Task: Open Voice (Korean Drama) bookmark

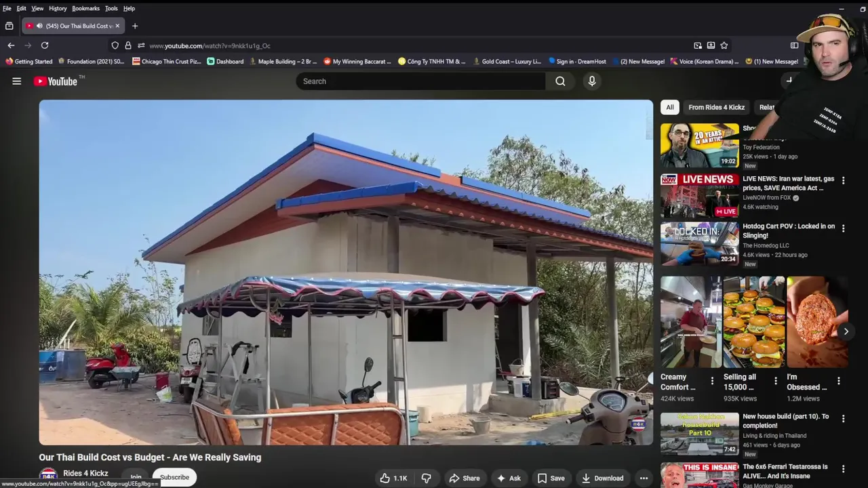Action: pyautogui.click(x=705, y=61)
